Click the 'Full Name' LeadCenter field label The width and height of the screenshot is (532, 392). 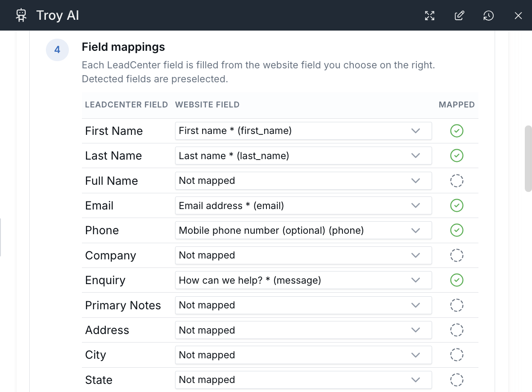[111, 181]
